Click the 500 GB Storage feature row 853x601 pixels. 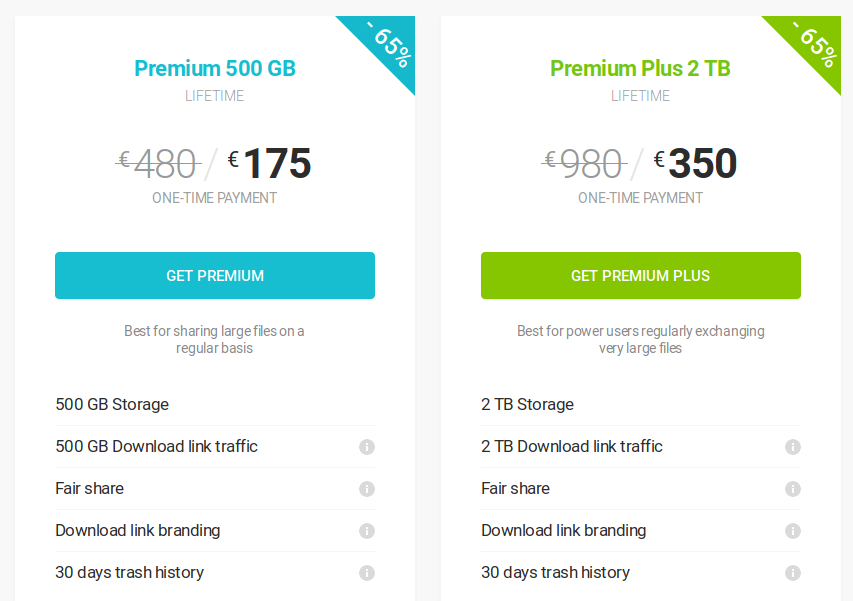(112, 405)
